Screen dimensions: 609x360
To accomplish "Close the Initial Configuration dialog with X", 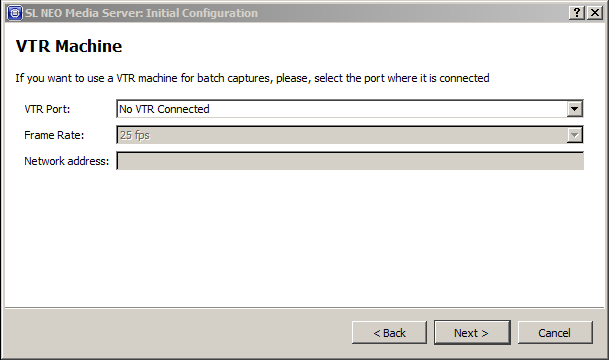I will coord(595,13).
